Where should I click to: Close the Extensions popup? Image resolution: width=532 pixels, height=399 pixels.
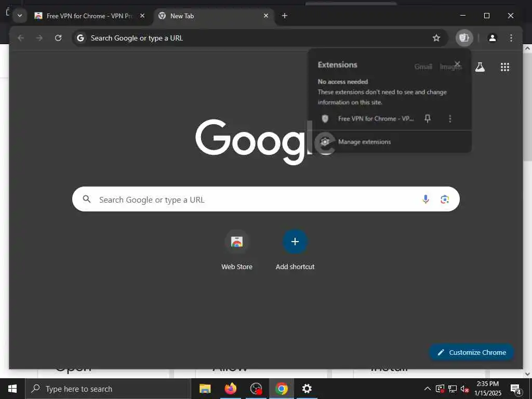457,64
